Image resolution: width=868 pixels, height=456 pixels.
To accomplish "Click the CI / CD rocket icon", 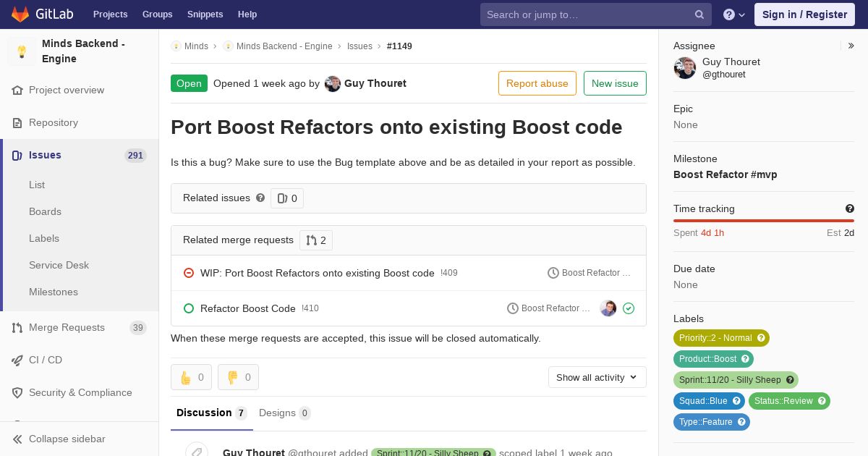I will point(17,360).
